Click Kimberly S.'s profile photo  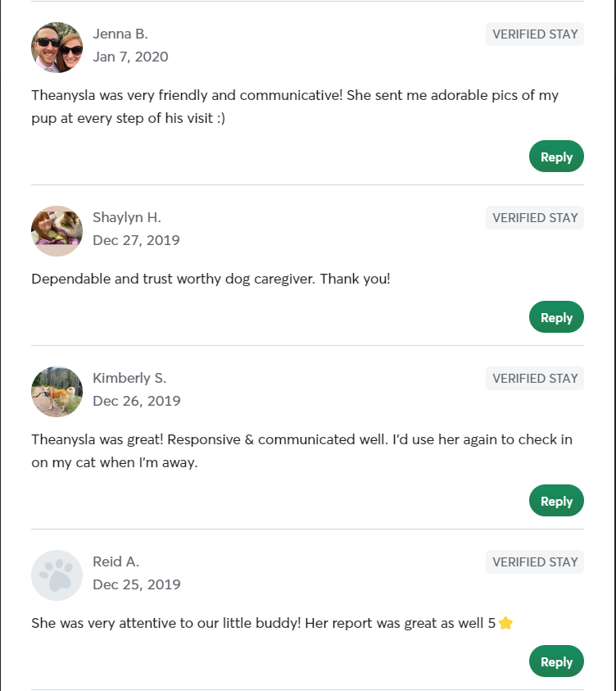tap(57, 391)
